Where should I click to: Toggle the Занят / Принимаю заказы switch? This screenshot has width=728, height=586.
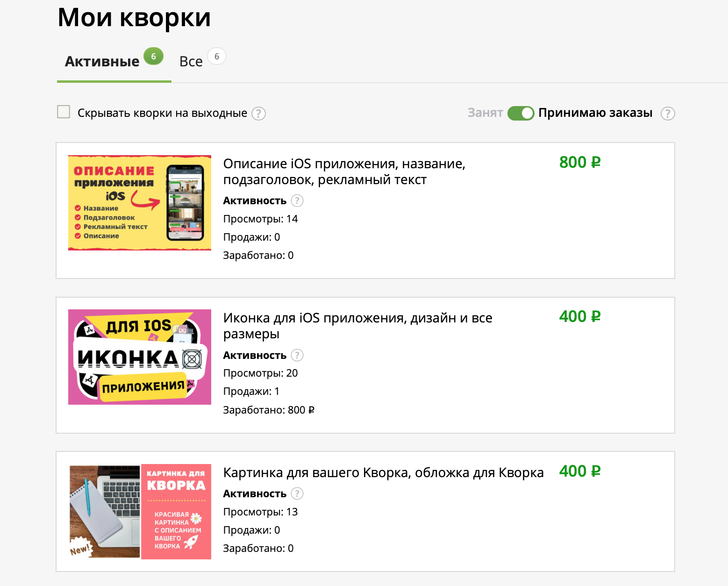pos(521,113)
